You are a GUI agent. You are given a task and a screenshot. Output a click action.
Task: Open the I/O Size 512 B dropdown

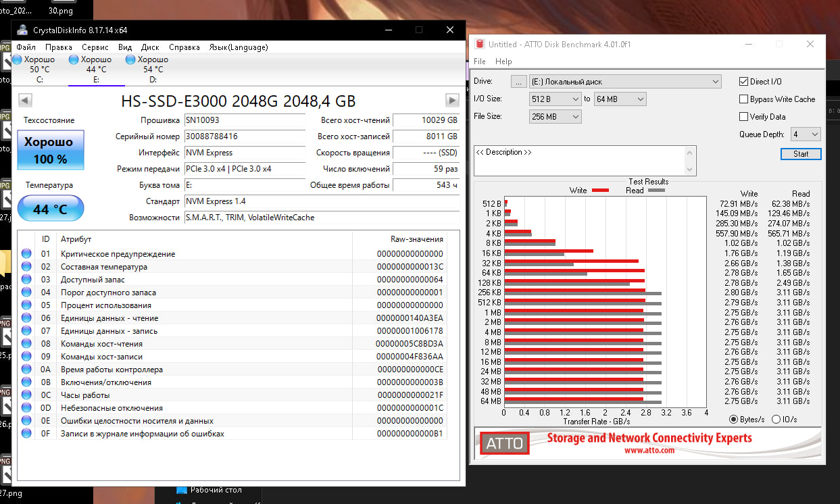555,99
